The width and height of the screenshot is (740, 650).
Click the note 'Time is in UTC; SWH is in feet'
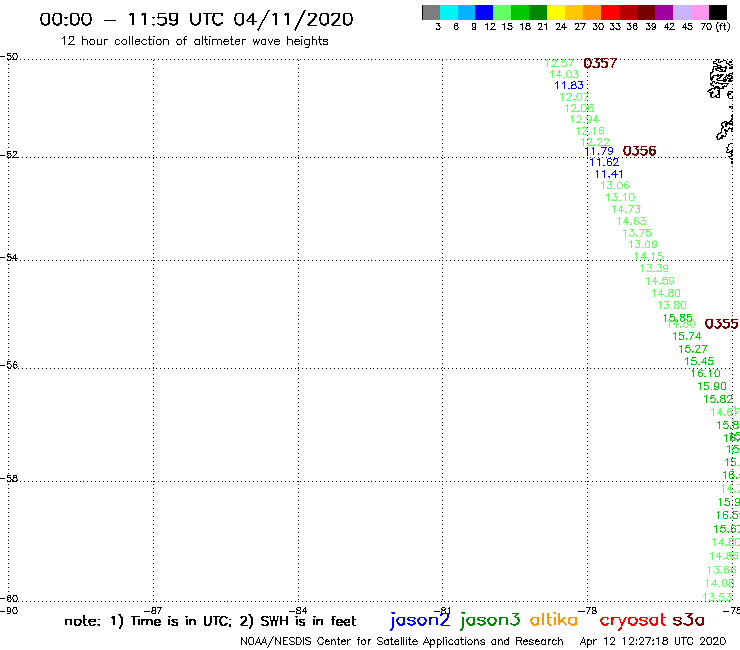tap(210, 621)
